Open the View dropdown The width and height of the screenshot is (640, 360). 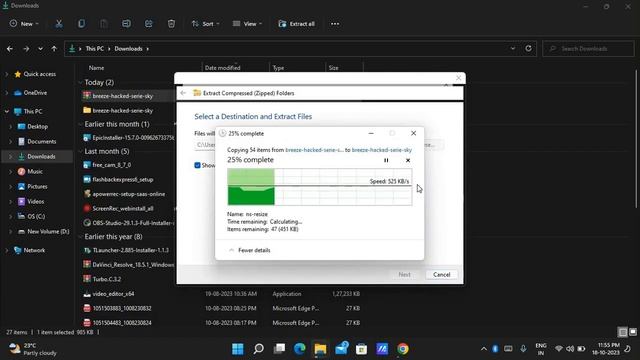click(247, 24)
